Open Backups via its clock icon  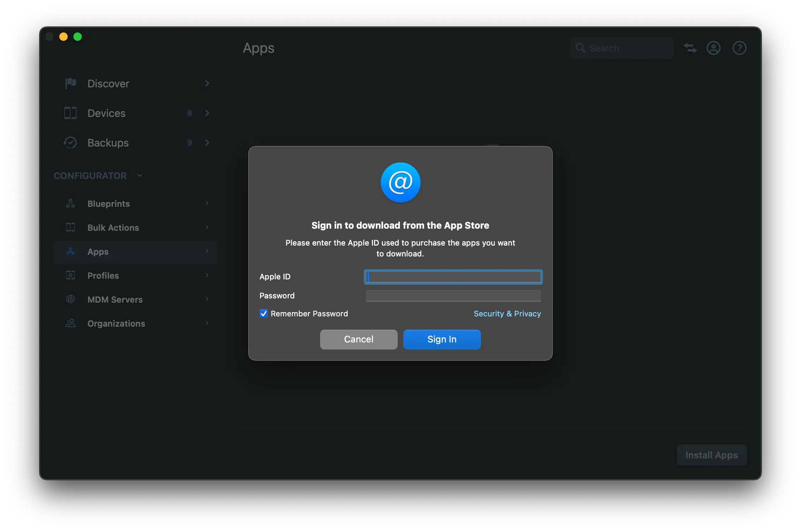70,143
